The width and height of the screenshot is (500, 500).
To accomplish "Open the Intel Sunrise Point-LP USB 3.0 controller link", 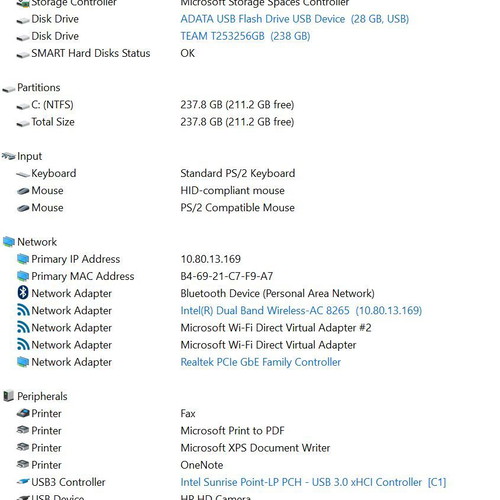I will click(x=313, y=482).
